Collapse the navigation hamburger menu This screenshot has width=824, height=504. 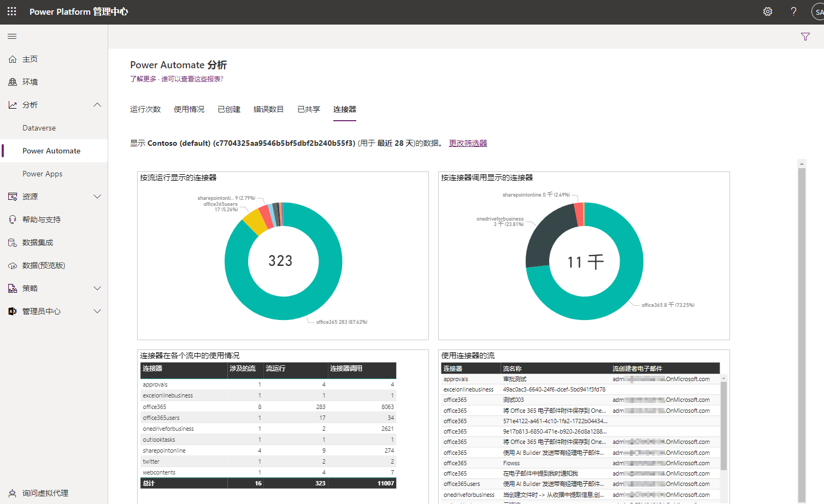tap(12, 37)
